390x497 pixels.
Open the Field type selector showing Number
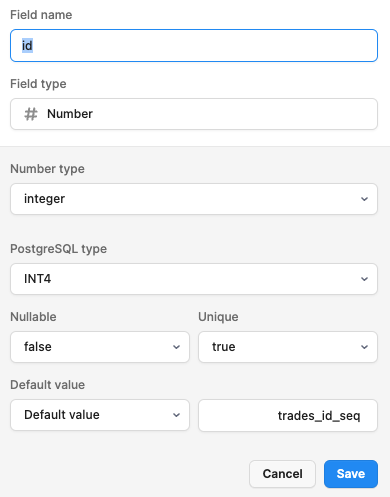point(194,114)
